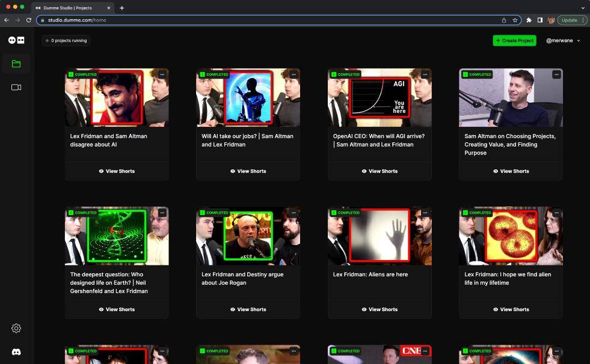Screen dimensions: 590x364
Task: Open View Shorts for the AI jobs video
Action: (248, 171)
